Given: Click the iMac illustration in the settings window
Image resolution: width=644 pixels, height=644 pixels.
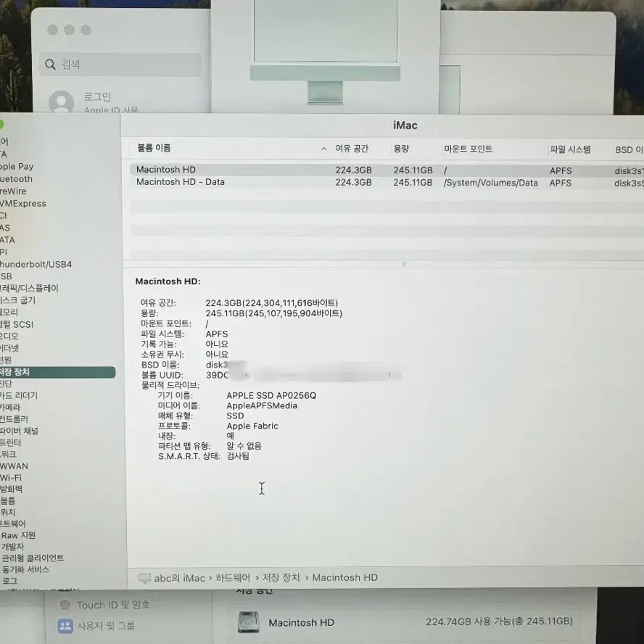Looking at the screenshot, I should point(326,52).
